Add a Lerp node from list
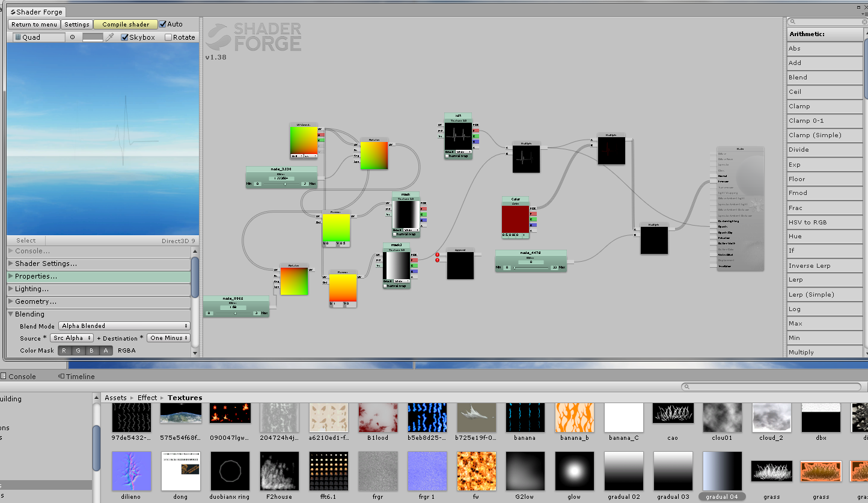The image size is (868, 503). (x=825, y=280)
